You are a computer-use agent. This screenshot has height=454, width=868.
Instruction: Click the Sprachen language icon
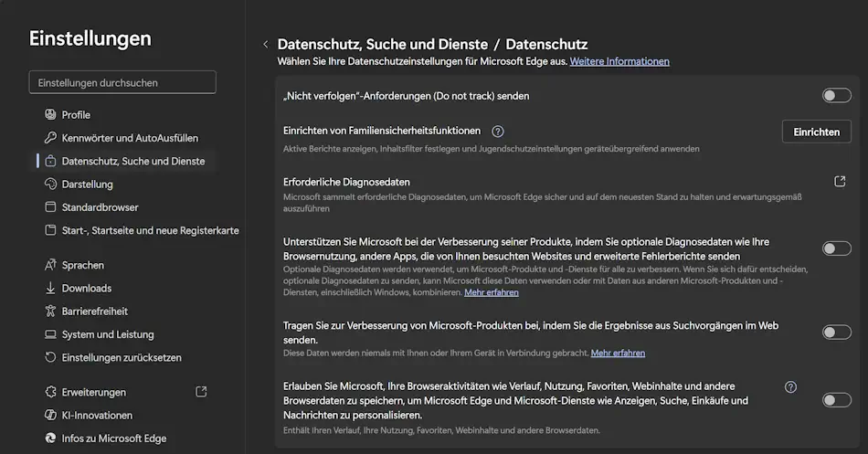50,265
